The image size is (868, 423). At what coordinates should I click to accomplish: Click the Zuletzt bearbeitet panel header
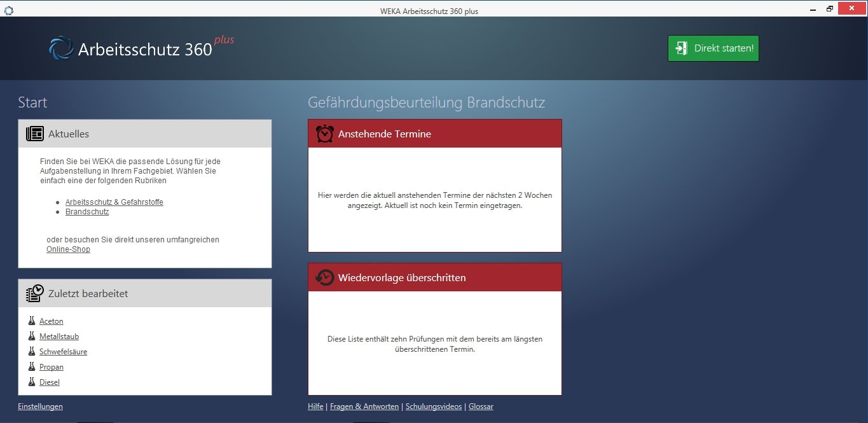pos(145,293)
